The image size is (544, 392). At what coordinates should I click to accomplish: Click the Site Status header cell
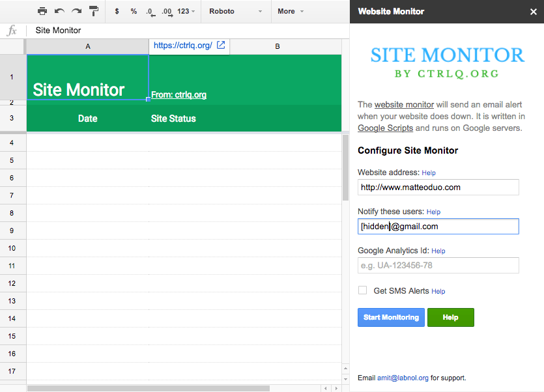[x=173, y=119]
